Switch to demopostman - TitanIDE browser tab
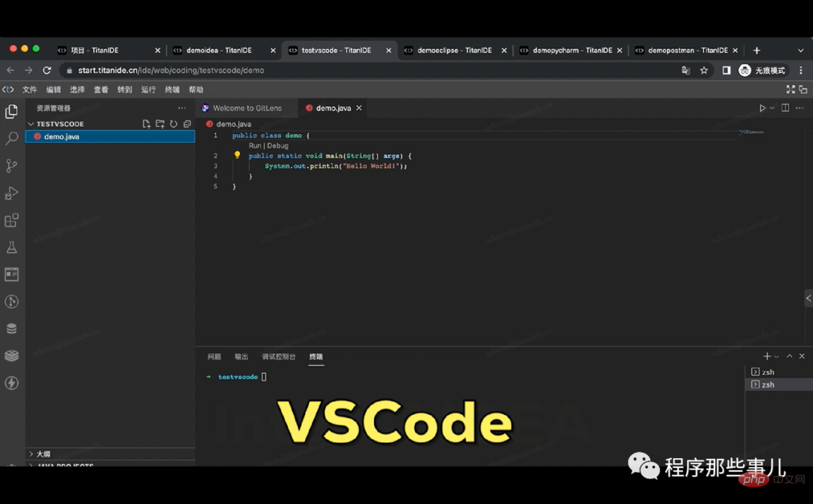The width and height of the screenshot is (813, 504). (x=686, y=50)
